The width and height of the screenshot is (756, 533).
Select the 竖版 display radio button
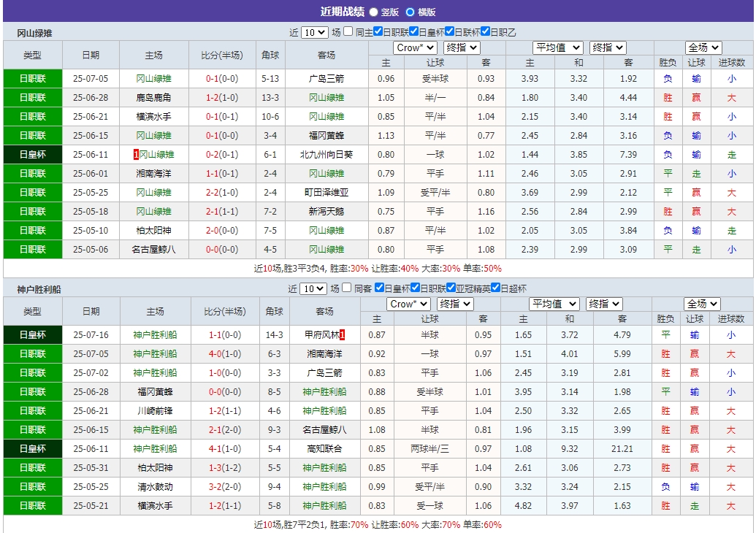coord(373,11)
